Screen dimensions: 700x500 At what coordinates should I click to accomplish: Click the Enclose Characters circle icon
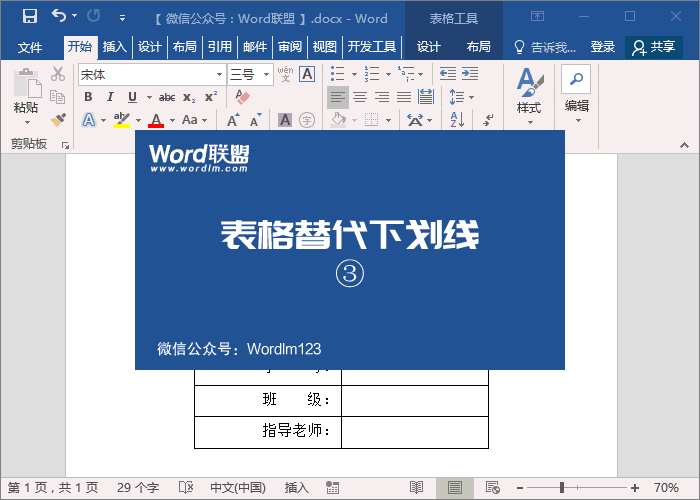[307, 120]
